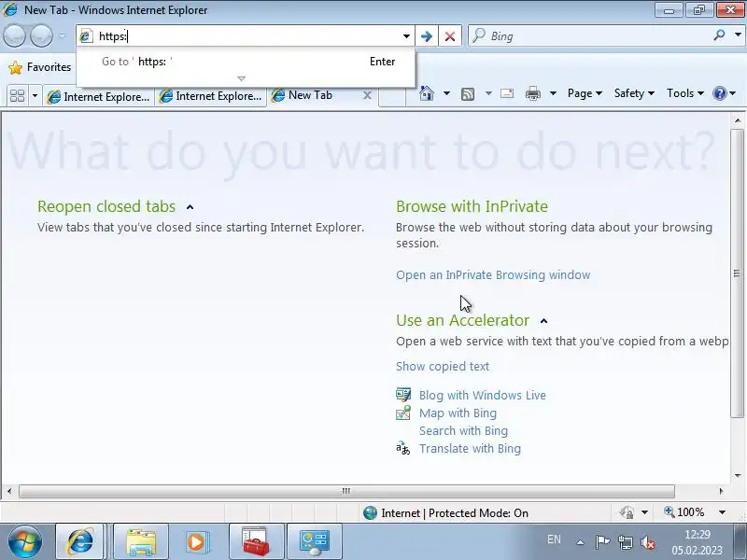Click the blue Go arrow button
747x560 pixels.
[x=427, y=36]
